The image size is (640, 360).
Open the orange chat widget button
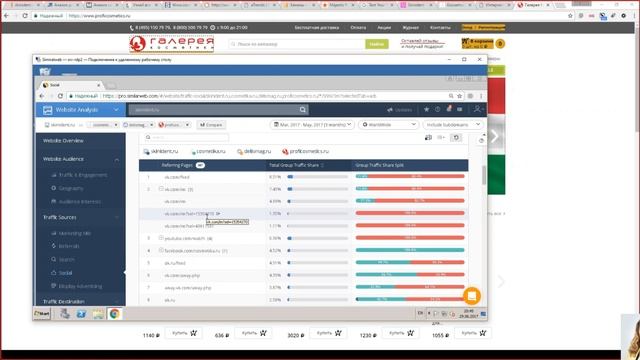(x=471, y=296)
